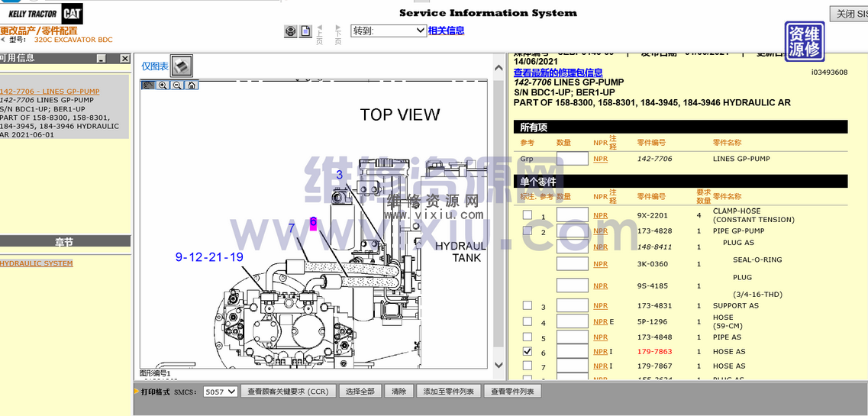Click the 选择全部 button
This screenshot has width=868, height=416.
(360, 392)
